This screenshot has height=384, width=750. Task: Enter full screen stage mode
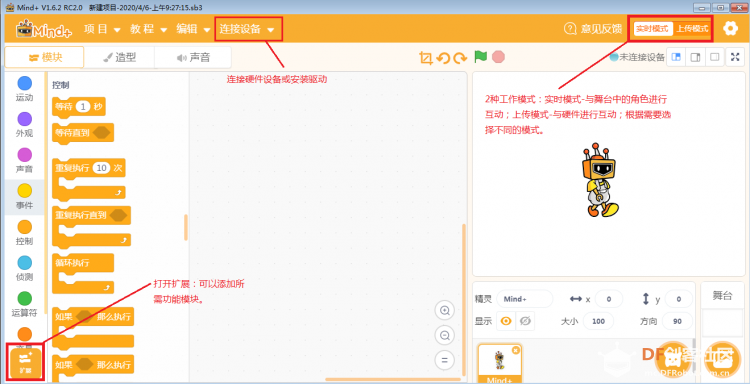pos(735,57)
